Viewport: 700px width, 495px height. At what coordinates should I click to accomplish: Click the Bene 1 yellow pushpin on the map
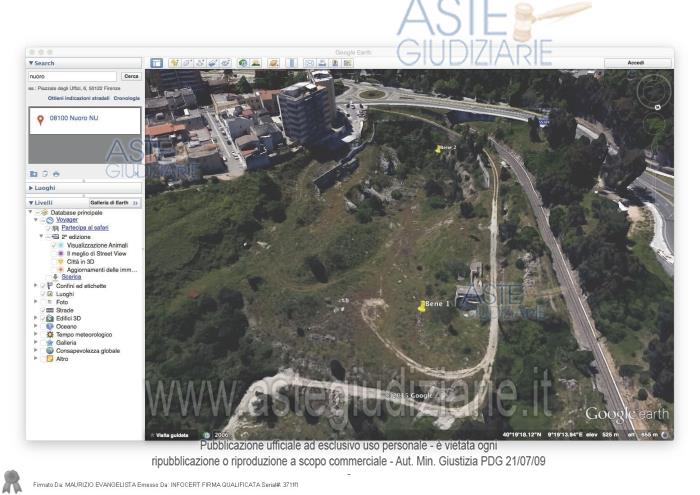[421, 306]
